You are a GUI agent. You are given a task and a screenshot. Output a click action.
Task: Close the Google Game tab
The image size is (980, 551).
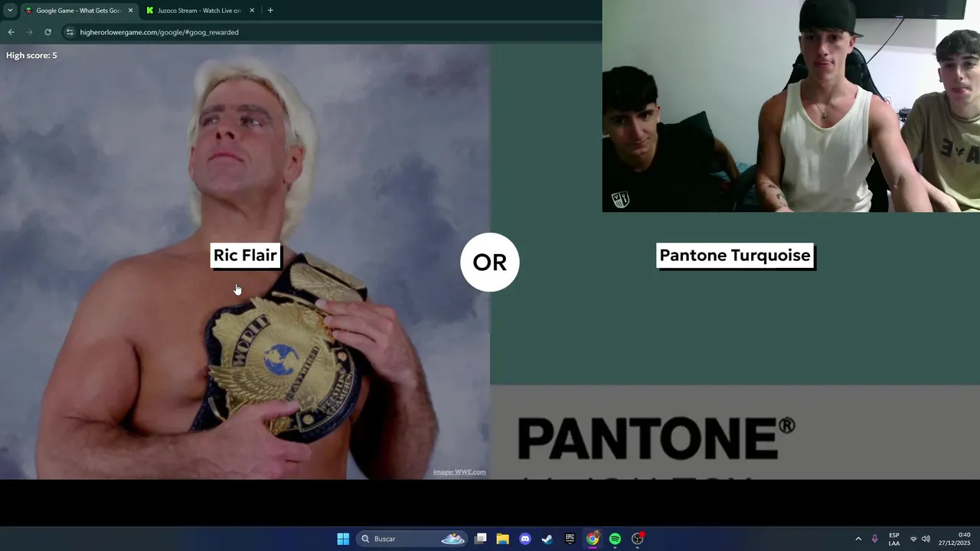tap(130, 11)
